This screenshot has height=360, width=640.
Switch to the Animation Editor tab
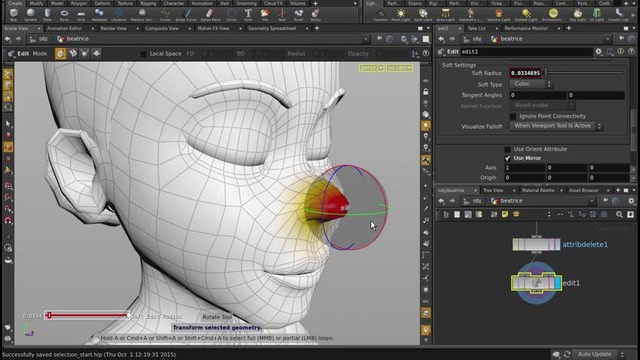pyautogui.click(x=64, y=29)
